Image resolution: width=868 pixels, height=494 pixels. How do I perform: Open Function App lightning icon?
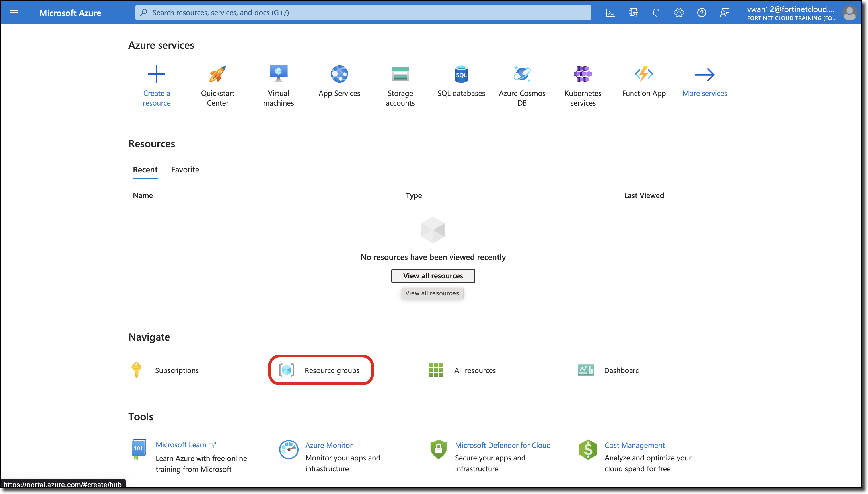point(644,74)
